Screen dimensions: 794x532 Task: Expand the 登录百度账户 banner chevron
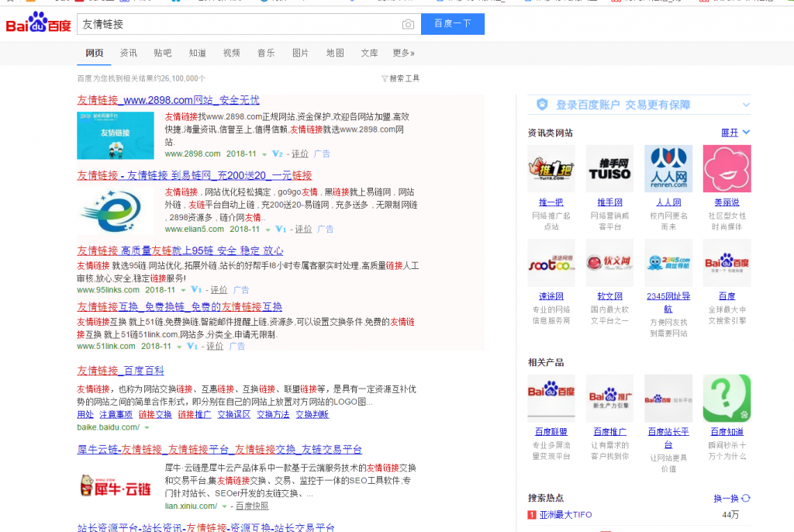746,105
